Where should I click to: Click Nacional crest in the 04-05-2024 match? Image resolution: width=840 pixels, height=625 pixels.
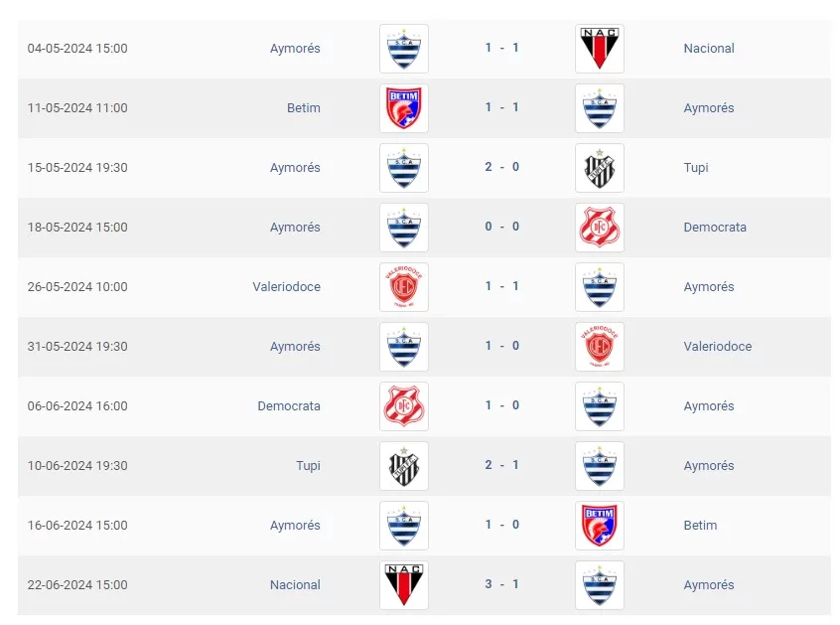(600, 49)
